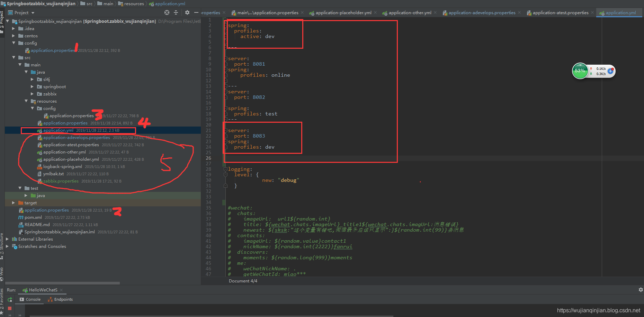The height and width of the screenshot is (317, 644).
Task: Expand the sl4j package
Action: 32,80
